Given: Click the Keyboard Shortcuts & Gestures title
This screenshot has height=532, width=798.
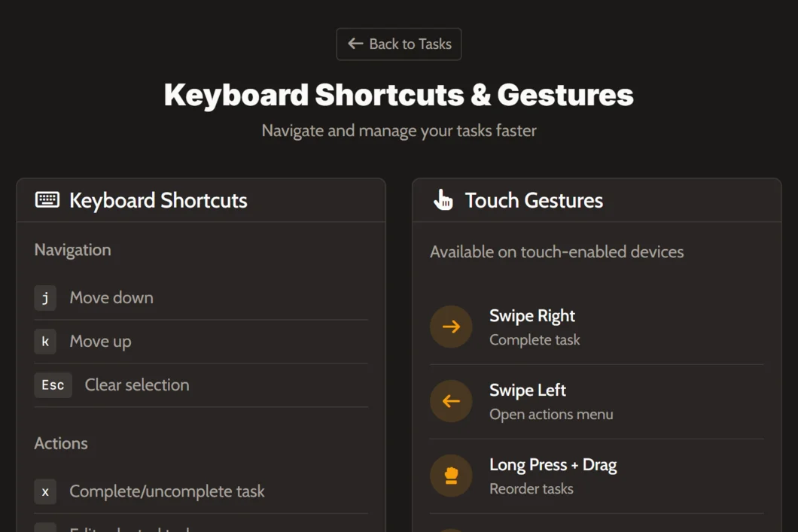Looking at the screenshot, I should [398, 94].
